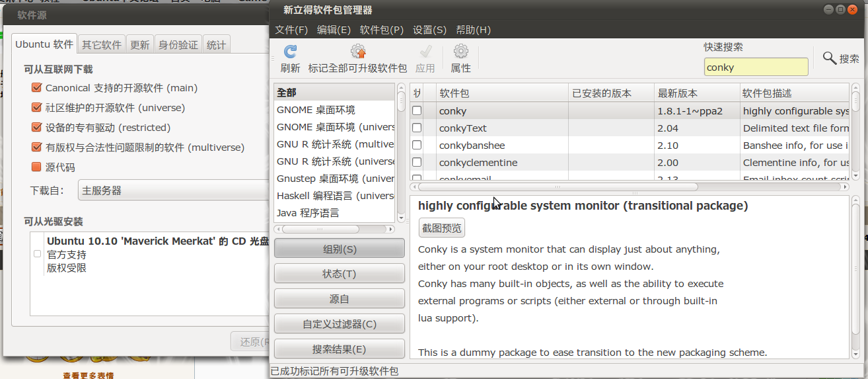
Task: Uncheck 设备的专有驱动 (restricted)
Action: click(36, 128)
